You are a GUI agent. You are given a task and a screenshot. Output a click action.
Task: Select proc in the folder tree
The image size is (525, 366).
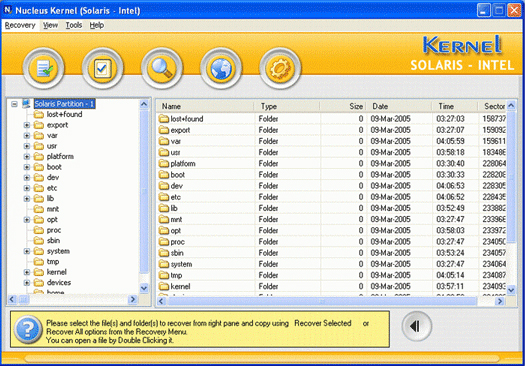coord(54,230)
